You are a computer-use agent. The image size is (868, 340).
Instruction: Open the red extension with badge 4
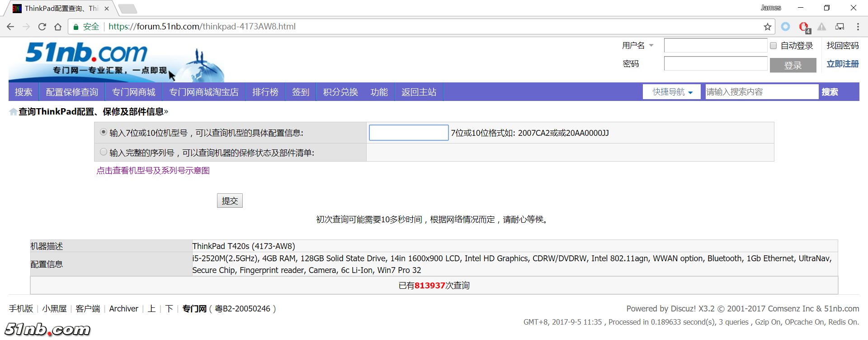point(804,27)
